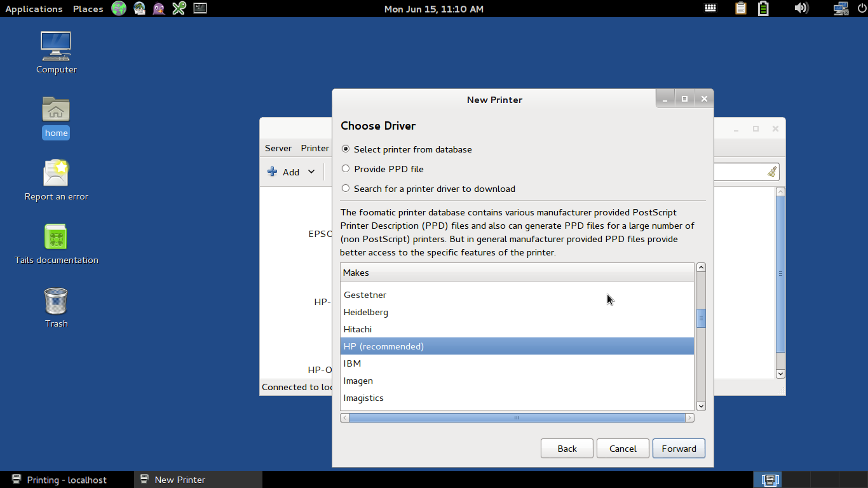Open the Tails documentation icon
The width and height of the screenshot is (868, 488).
pos(56,243)
